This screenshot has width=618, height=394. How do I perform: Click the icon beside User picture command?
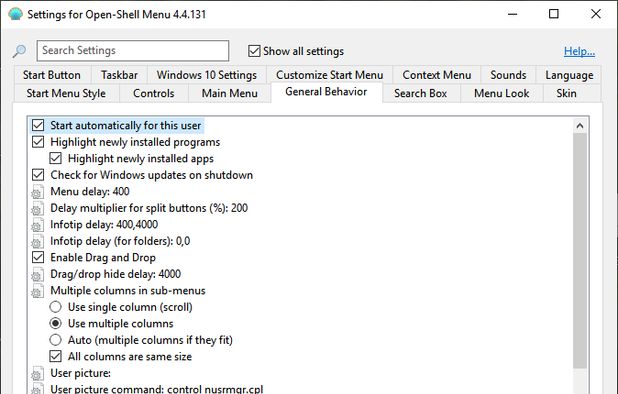point(37,389)
